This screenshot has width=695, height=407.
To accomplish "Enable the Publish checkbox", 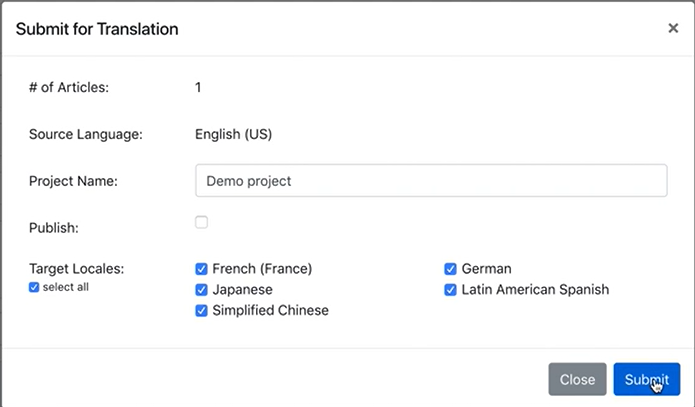I will [x=201, y=222].
